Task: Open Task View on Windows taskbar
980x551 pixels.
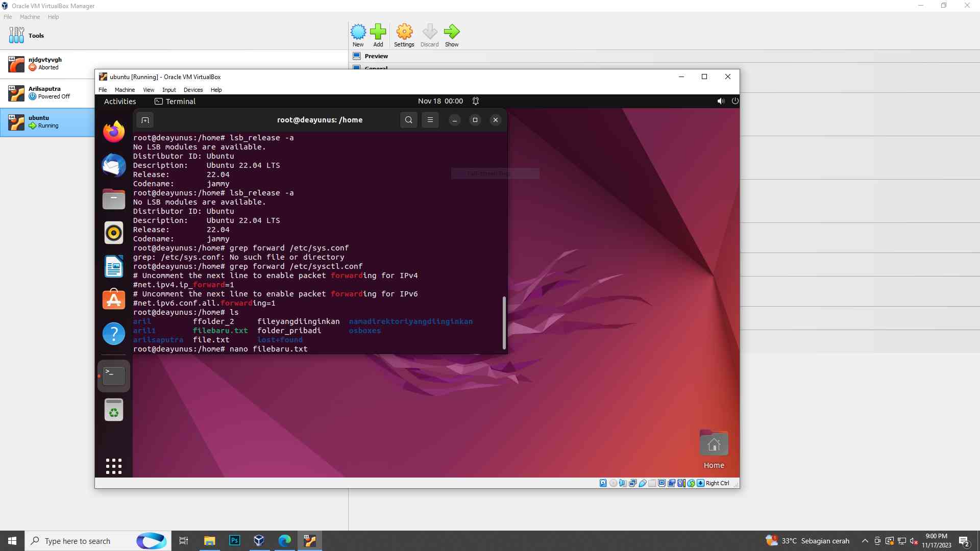Action: point(184,541)
